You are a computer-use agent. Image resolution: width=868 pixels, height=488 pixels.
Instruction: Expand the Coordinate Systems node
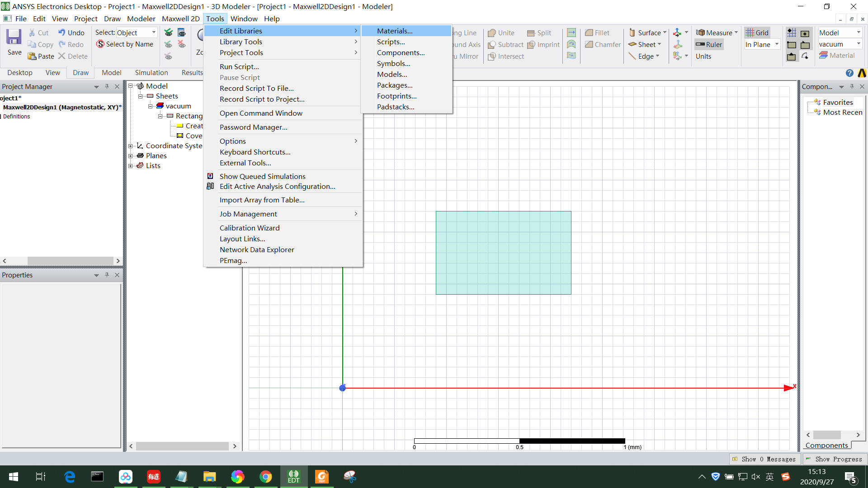[130, 145]
